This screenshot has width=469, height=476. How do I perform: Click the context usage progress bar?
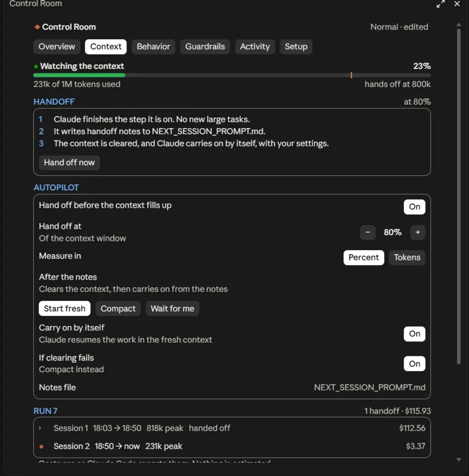(232, 75)
